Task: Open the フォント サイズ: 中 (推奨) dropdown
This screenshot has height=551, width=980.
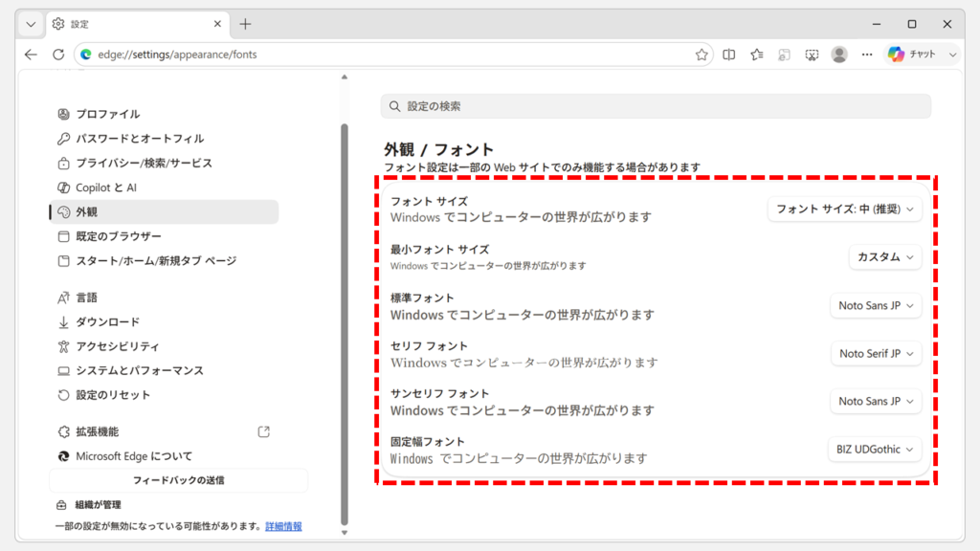Action: [x=844, y=209]
